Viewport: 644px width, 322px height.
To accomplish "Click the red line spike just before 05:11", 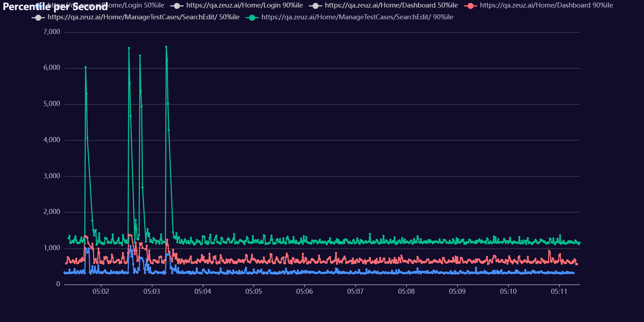I will (549, 251).
